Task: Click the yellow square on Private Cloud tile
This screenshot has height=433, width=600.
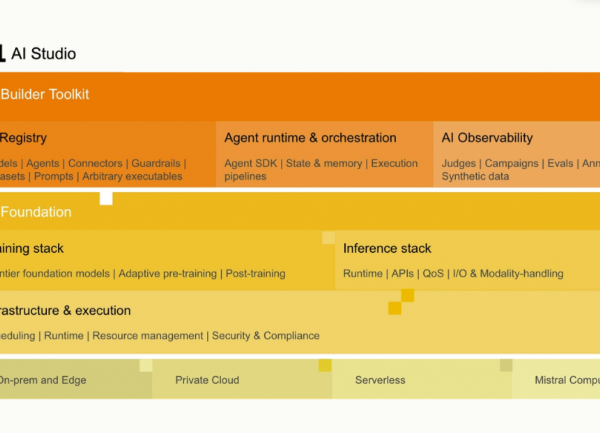Action: pos(325,365)
